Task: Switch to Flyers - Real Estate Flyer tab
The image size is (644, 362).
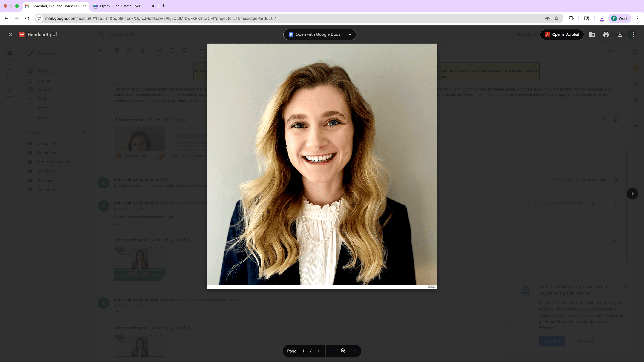Action: coord(120,6)
